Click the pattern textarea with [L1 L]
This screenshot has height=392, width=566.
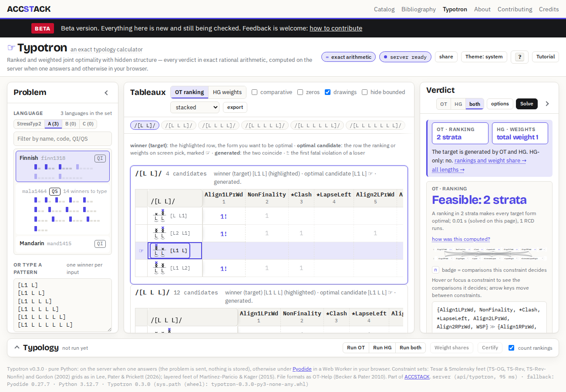click(63, 305)
